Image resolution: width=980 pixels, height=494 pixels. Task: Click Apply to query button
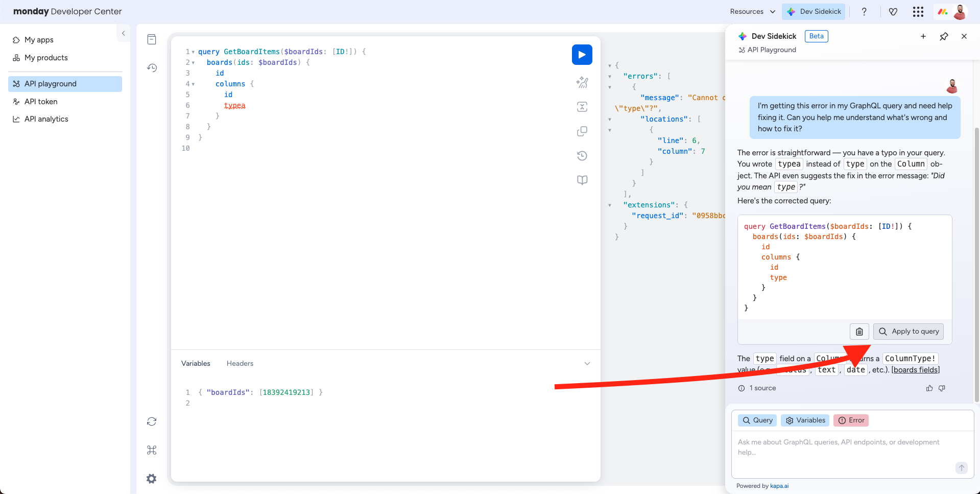(x=909, y=332)
